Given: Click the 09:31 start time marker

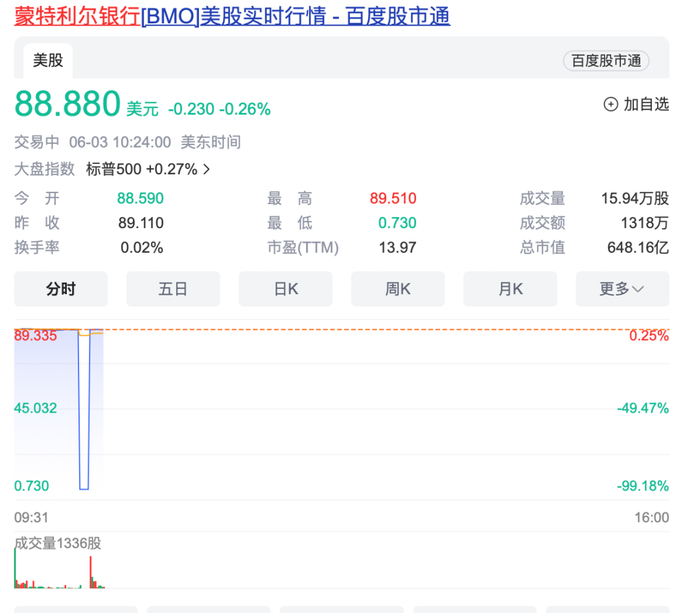Looking at the screenshot, I should 30,517.
